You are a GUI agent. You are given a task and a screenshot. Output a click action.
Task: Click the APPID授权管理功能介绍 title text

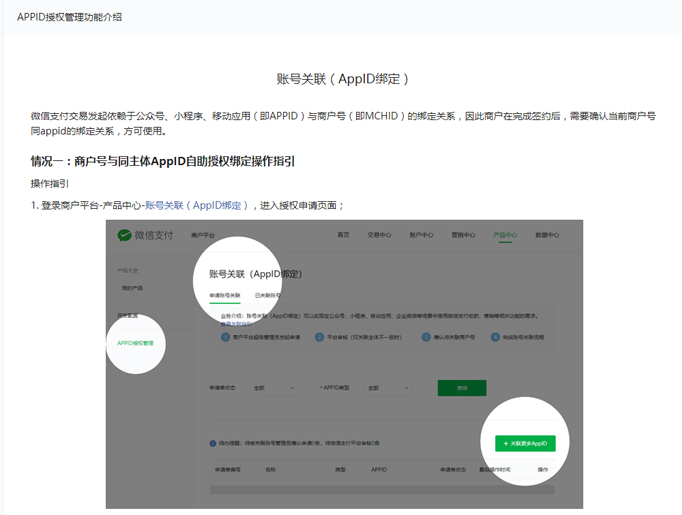coord(70,17)
